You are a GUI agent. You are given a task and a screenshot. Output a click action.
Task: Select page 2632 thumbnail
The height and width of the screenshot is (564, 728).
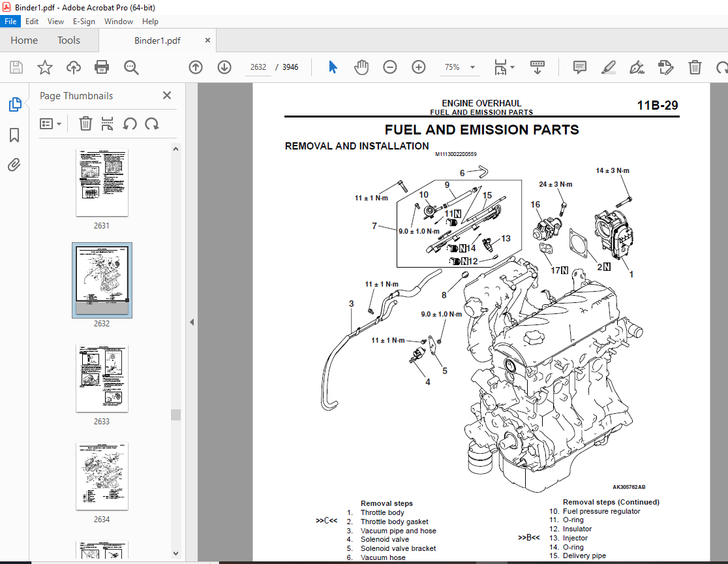click(x=102, y=280)
